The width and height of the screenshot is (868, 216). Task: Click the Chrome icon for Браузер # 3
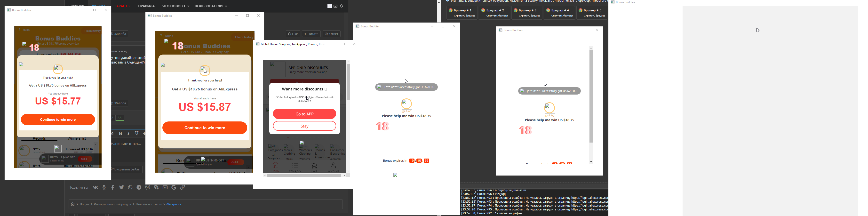[516, 10]
